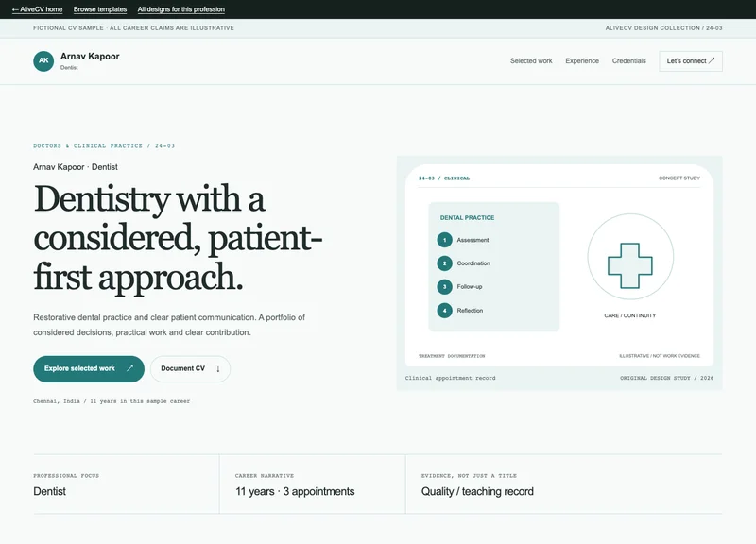Click the 'TREATMENT DOCUMENTATION' footer text
Image resolution: width=756 pixels, height=544 pixels.
(452, 356)
